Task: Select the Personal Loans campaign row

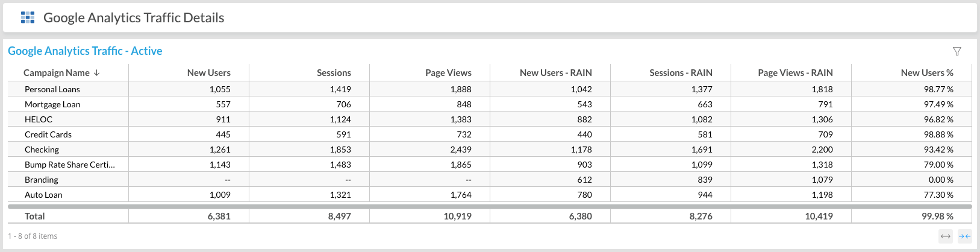Action: pos(52,89)
